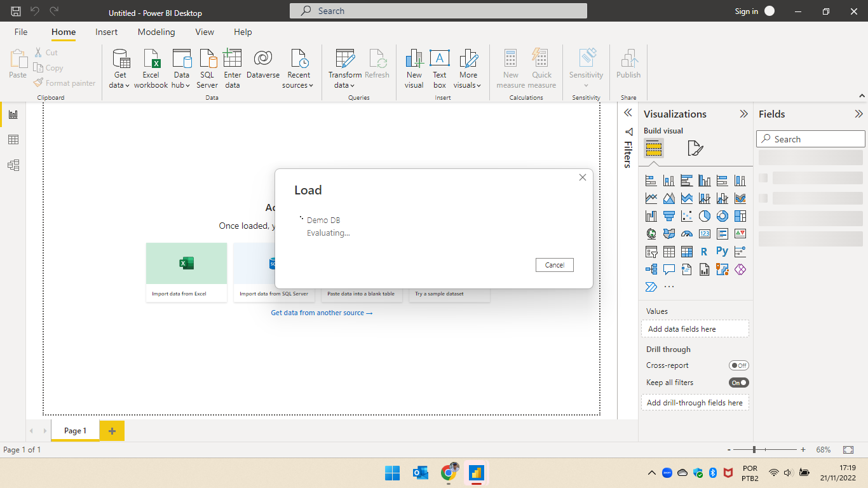Screen dimensions: 868x488
Task: Switch to Report view in left sidebar
Action: (x=13, y=114)
